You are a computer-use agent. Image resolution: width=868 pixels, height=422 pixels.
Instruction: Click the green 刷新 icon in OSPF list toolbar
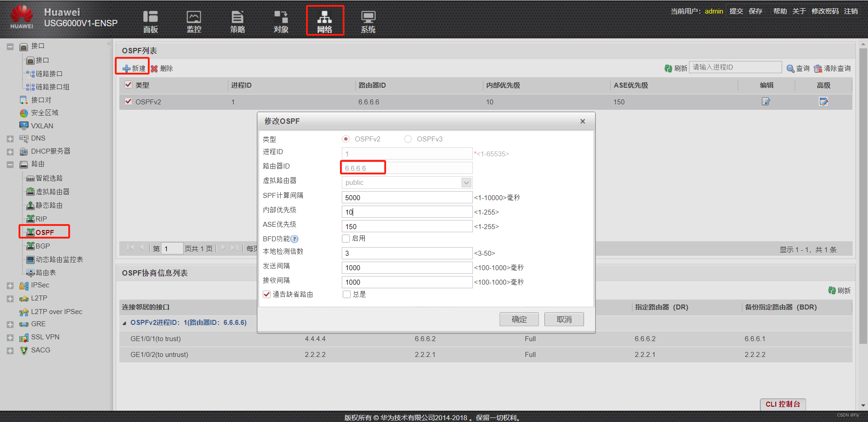[668, 68]
